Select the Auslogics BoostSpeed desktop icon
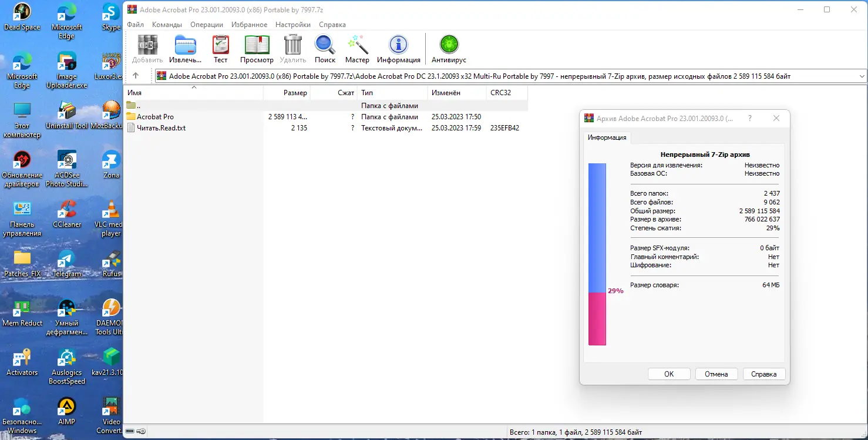Viewport: 868px width, 440px height. (x=66, y=367)
